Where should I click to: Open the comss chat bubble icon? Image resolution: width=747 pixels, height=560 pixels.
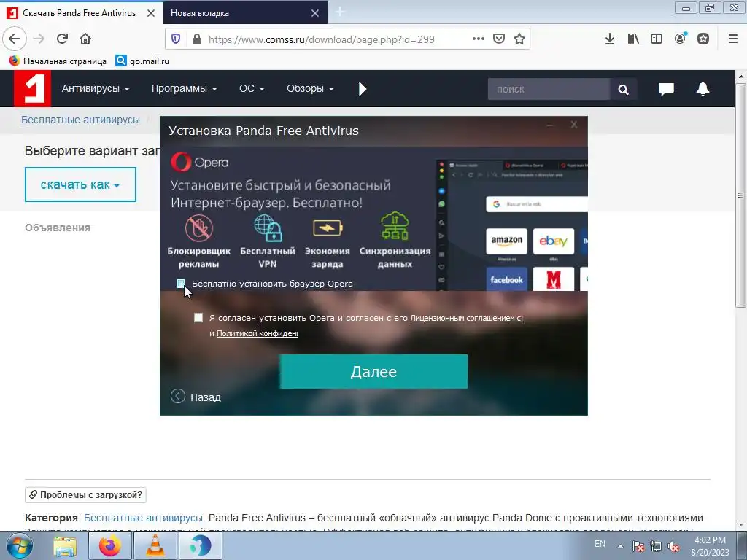coord(666,89)
